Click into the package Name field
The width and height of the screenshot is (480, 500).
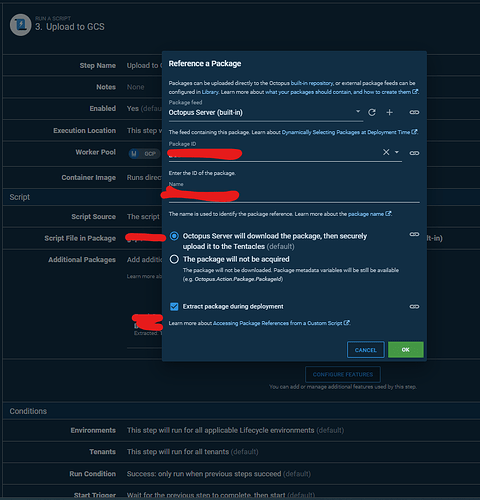tap(294, 195)
